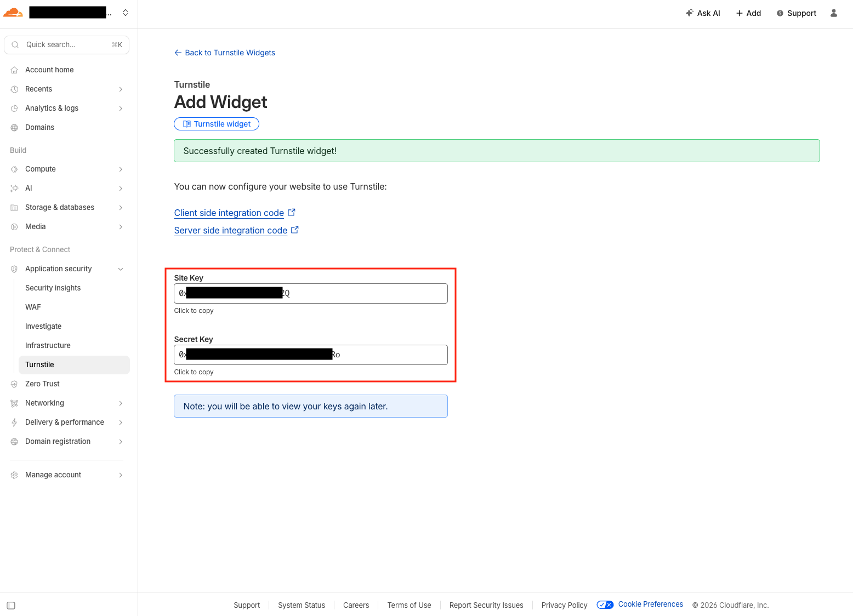Expand the Storage & databases menu
853x616 pixels.
coord(121,208)
